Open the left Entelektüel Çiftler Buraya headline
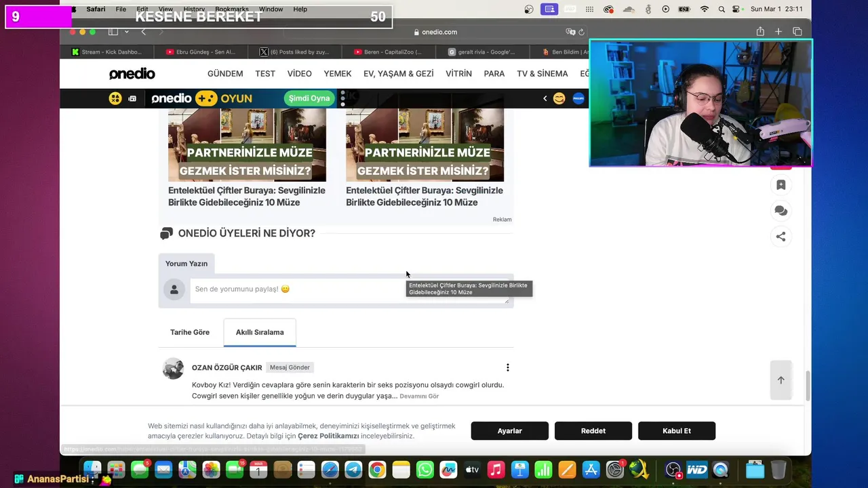This screenshot has height=488, width=868. [247, 197]
